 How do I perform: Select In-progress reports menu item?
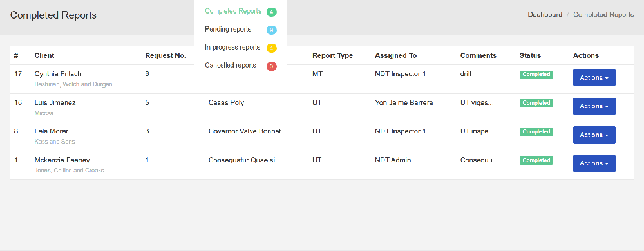(232, 48)
